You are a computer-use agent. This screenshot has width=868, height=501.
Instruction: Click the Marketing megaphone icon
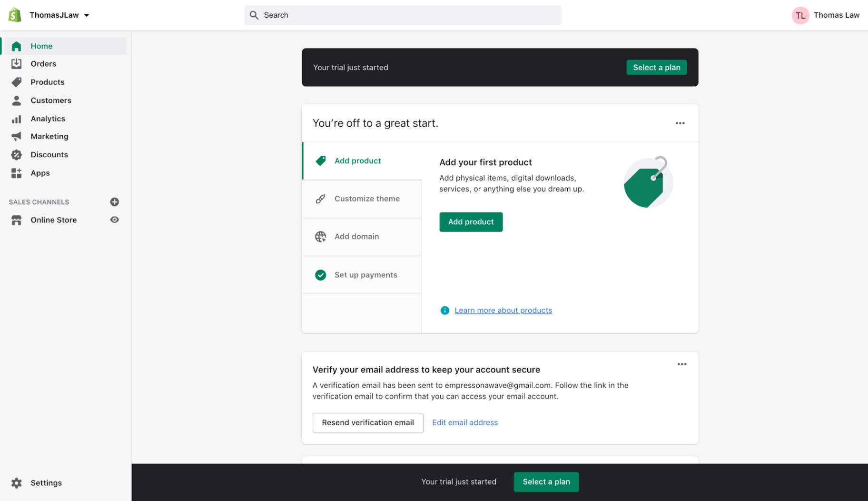click(x=17, y=137)
